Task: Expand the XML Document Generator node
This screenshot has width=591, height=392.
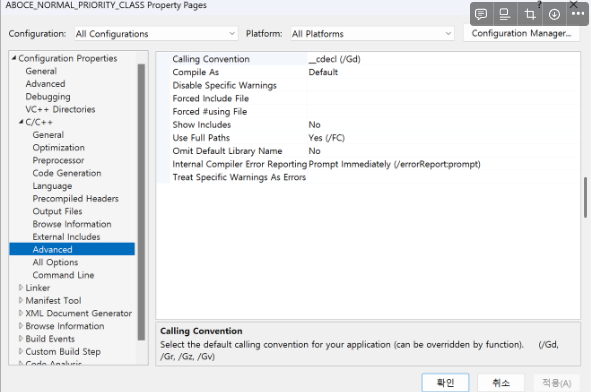Action: pos(21,313)
